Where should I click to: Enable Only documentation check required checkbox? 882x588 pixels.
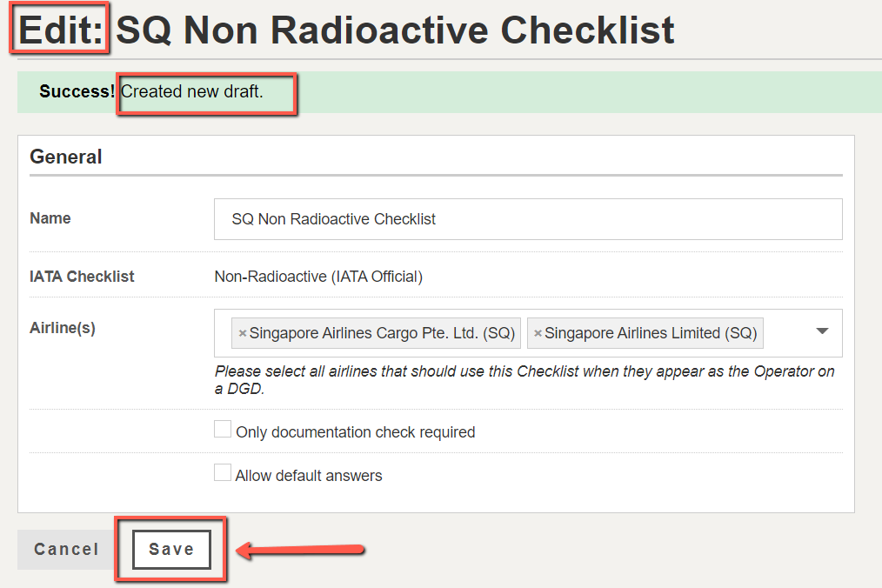(x=223, y=430)
